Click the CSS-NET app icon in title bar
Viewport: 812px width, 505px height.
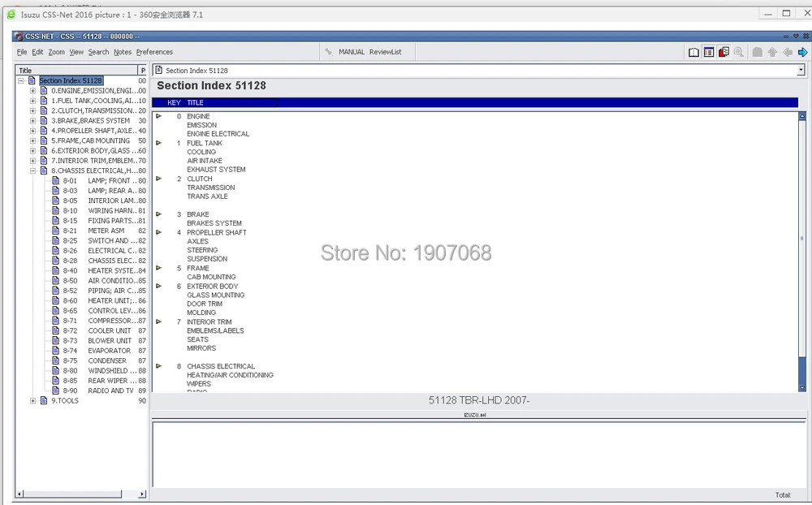(19, 37)
